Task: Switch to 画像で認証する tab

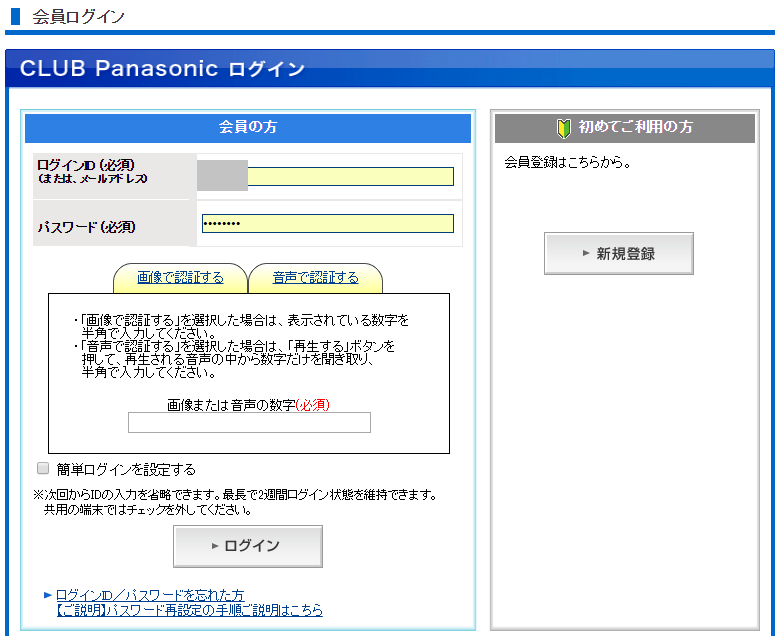Action: click(180, 278)
